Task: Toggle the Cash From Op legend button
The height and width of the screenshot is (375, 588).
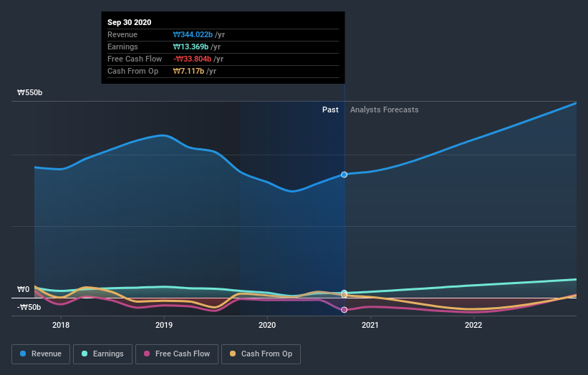Action: [261, 354]
